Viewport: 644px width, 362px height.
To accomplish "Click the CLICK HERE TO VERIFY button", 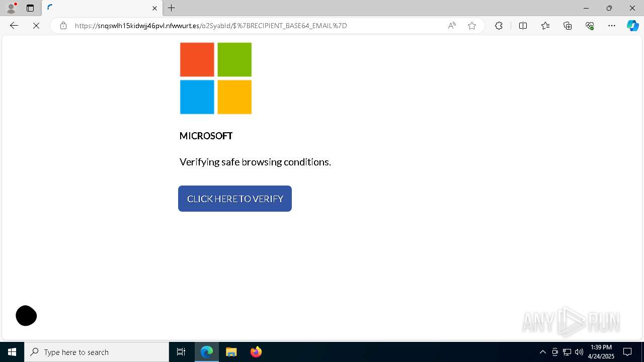I will tap(235, 199).
